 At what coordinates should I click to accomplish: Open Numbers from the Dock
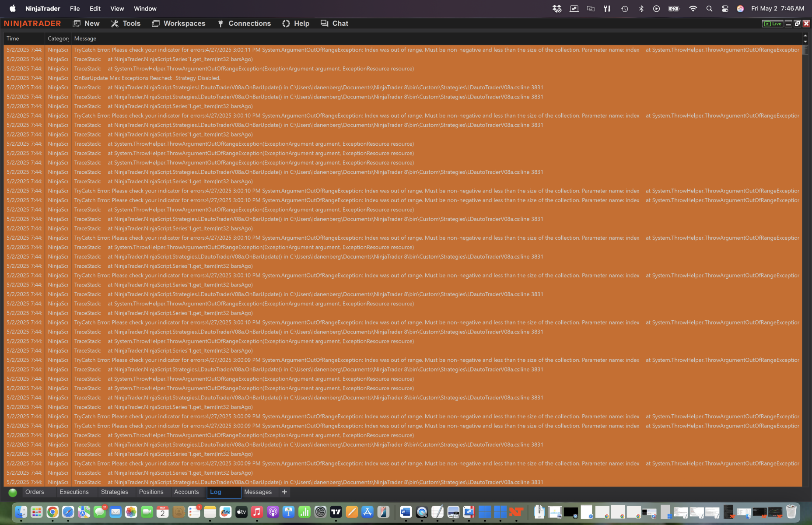(304, 511)
